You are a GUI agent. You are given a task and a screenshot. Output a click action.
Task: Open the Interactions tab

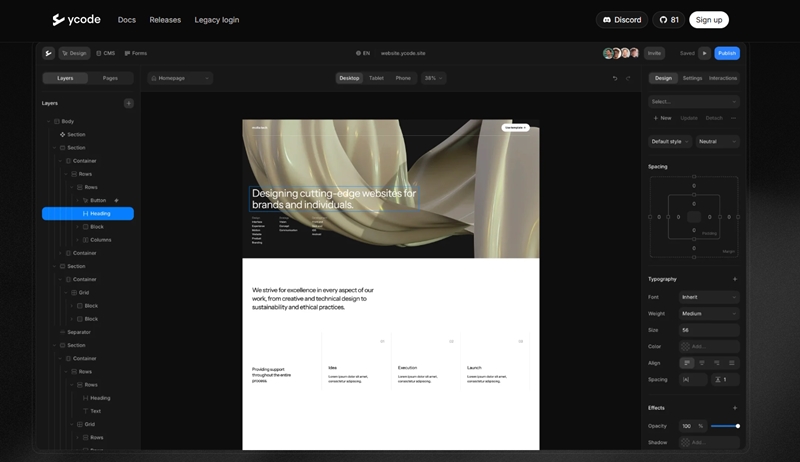723,78
